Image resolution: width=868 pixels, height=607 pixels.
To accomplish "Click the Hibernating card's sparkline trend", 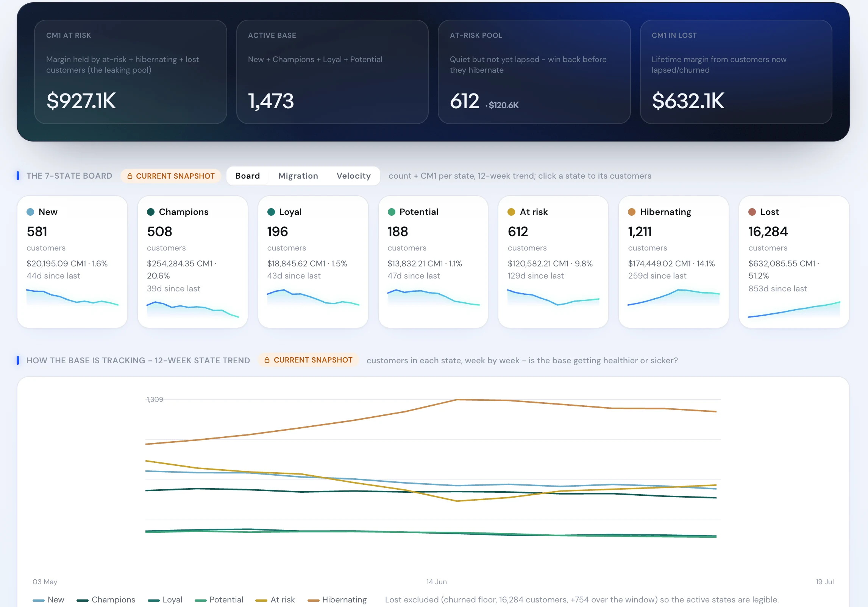I will tap(674, 298).
